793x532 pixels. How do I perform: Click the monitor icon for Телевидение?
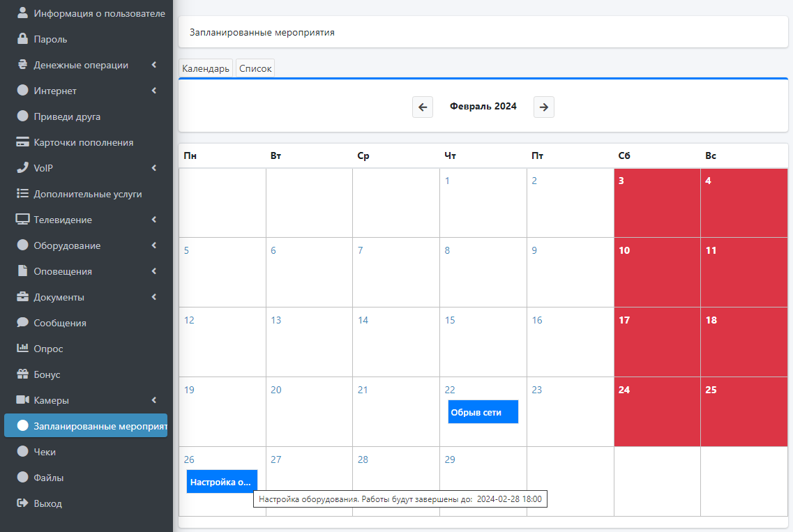coord(22,220)
